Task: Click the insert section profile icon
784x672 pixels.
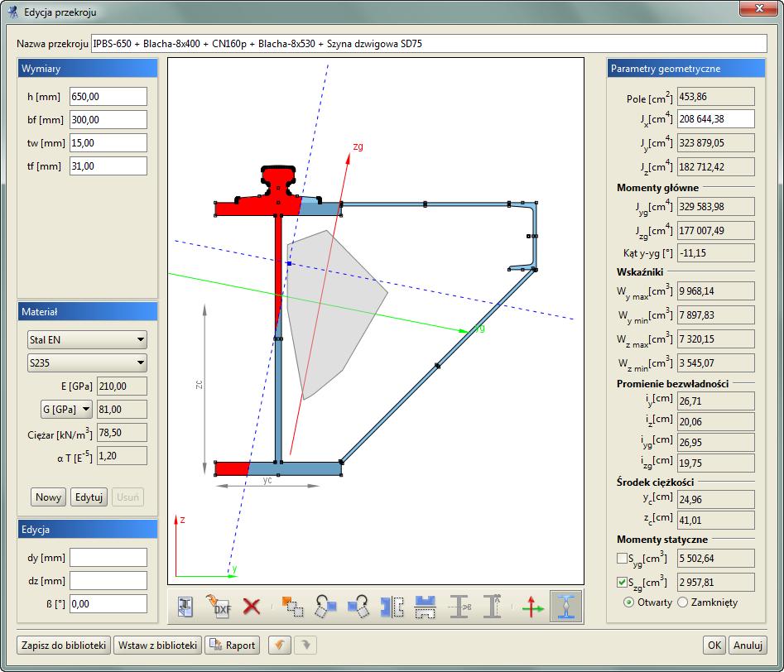Action: click(185, 607)
